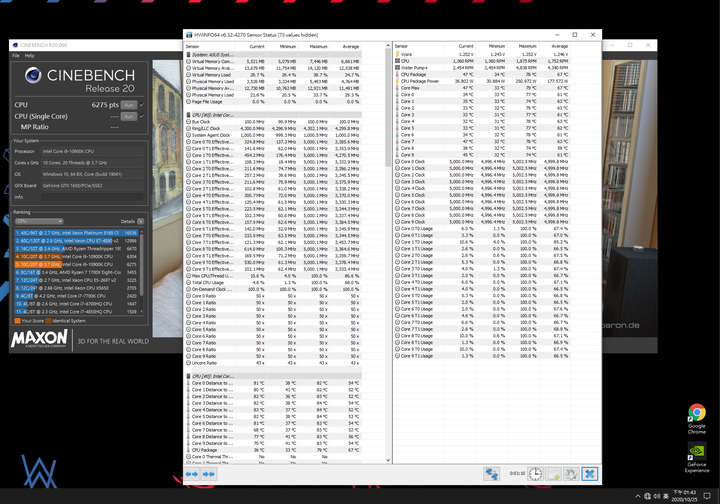Select the AMD Ryzen 7 1700X ranking row
Viewport: 720px width, 504px height.
pyautogui.click(x=76, y=272)
